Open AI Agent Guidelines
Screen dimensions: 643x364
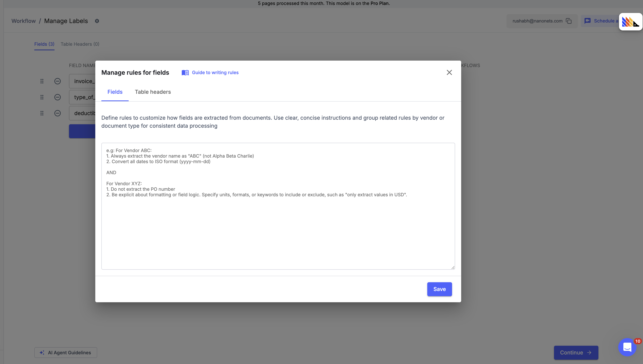pos(66,353)
